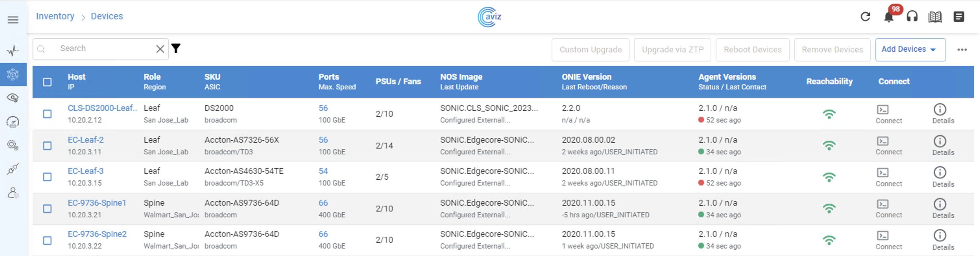This screenshot has height=256, width=980.
Task: Open the three-dots more options menu
Action: pyautogui.click(x=962, y=50)
